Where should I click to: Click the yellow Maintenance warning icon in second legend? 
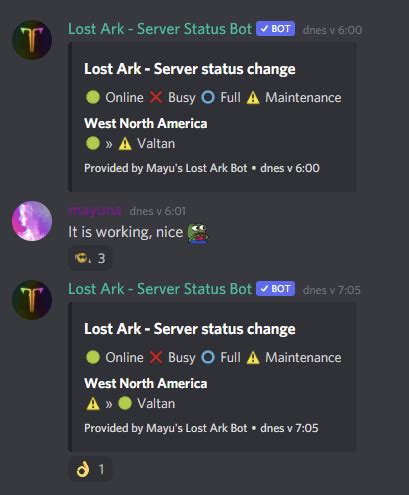click(253, 358)
